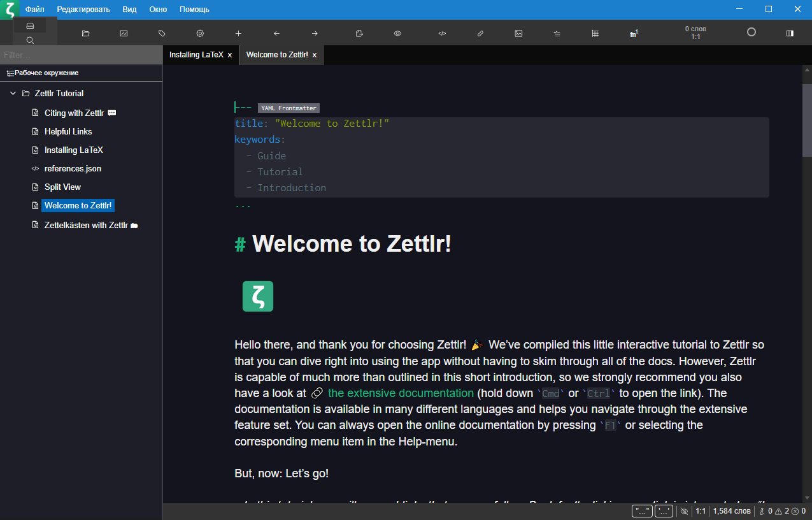
Task: Click the info count icon in status bar
Action: click(x=762, y=511)
